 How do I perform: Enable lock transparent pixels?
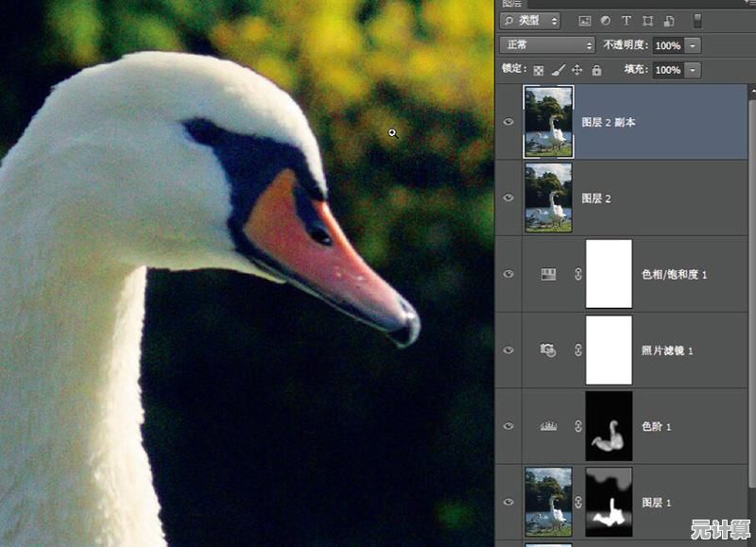539,70
